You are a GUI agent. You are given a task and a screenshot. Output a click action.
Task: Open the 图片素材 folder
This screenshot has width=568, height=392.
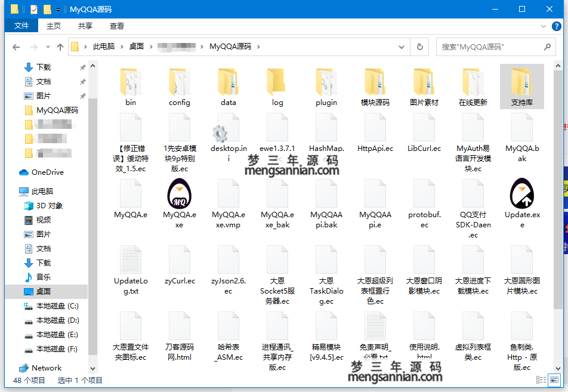(424, 87)
